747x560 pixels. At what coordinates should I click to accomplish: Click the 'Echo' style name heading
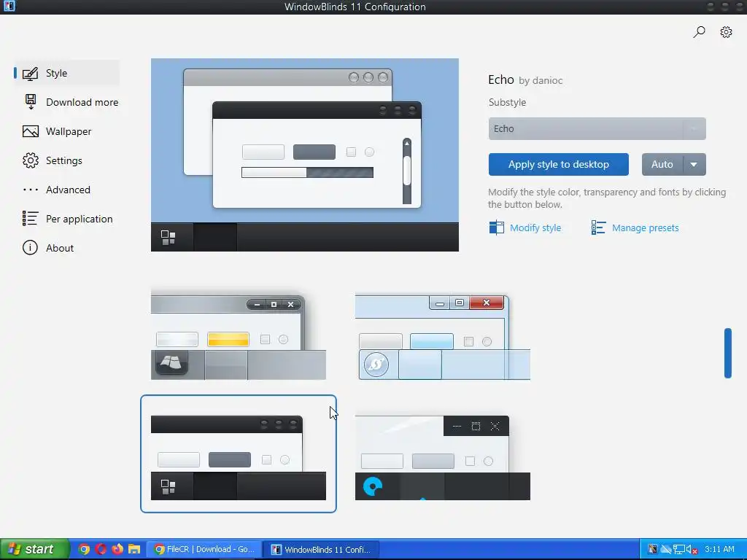point(500,79)
